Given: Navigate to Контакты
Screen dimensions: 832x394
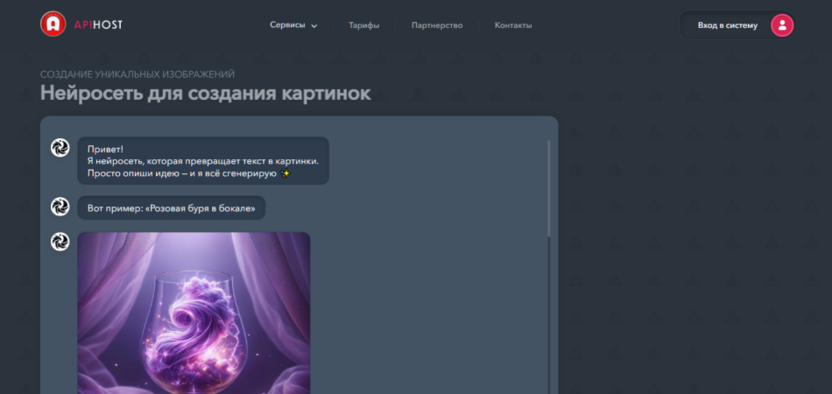Looking at the screenshot, I should 513,25.
